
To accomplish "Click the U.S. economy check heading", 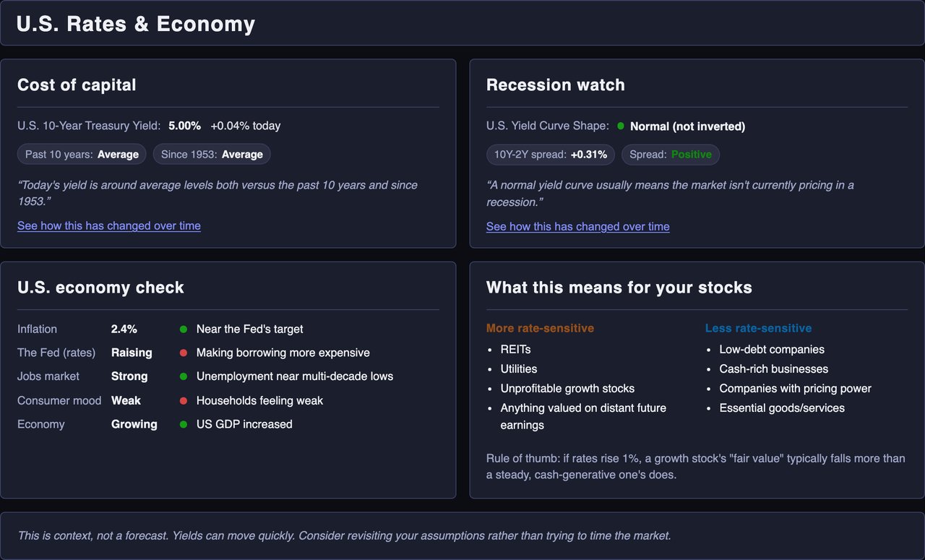I will (100, 288).
